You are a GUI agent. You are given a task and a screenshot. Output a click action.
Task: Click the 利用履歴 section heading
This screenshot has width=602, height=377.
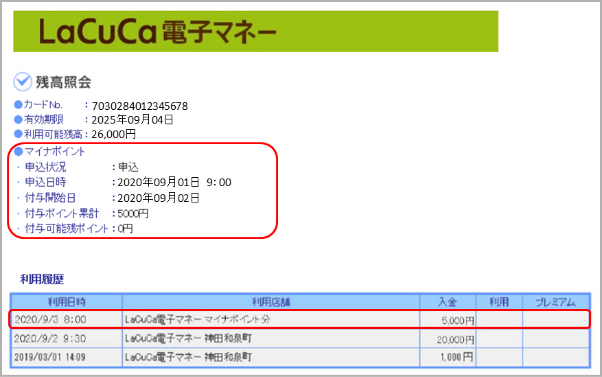click(42, 279)
